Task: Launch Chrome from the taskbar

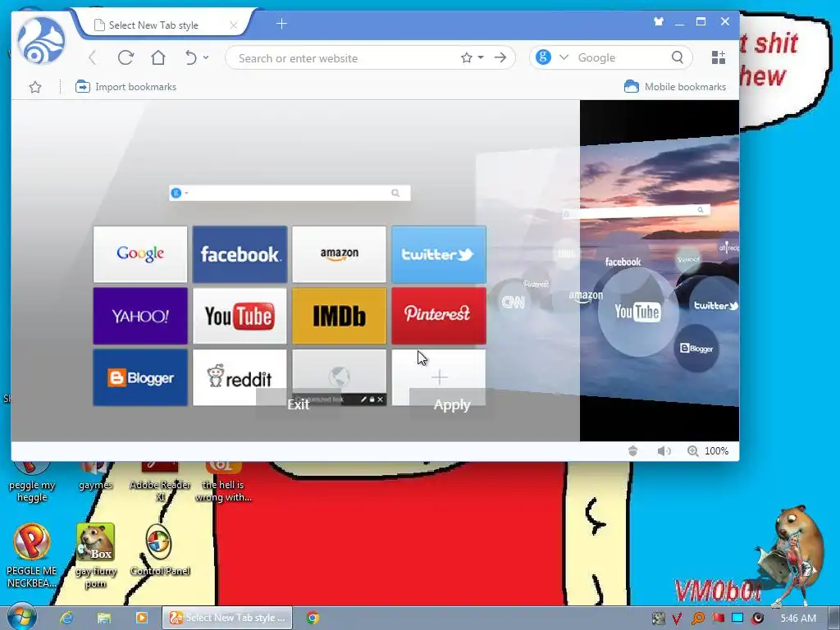Action: click(x=313, y=618)
